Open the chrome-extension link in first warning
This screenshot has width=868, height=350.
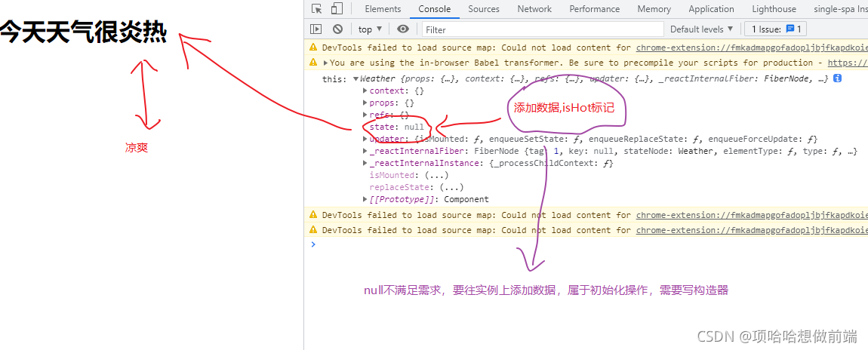tap(752, 48)
